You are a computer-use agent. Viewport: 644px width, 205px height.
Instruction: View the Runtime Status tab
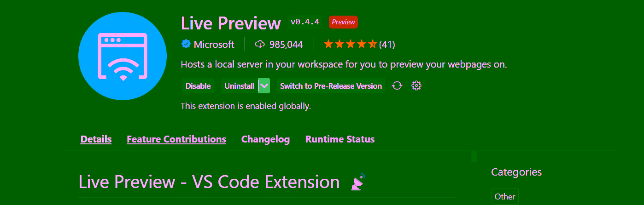tap(340, 139)
